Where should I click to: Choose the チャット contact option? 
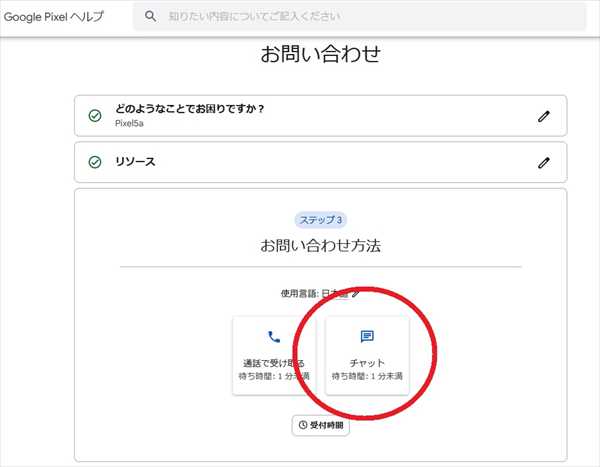[x=367, y=356]
